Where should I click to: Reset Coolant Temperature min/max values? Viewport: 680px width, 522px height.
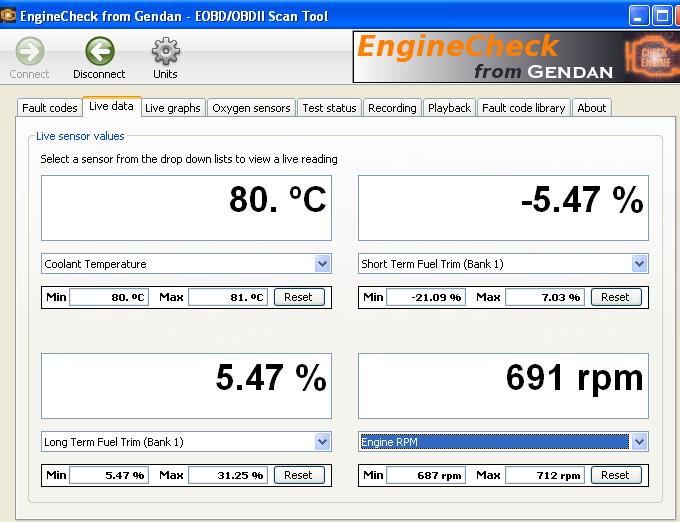[299, 297]
